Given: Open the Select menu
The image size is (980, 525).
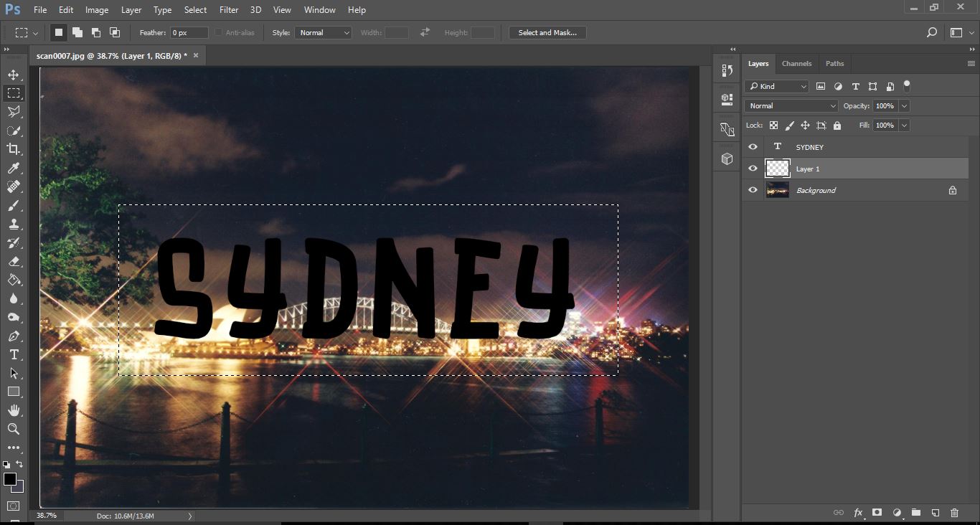Looking at the screenshot, I should [195, 10].
